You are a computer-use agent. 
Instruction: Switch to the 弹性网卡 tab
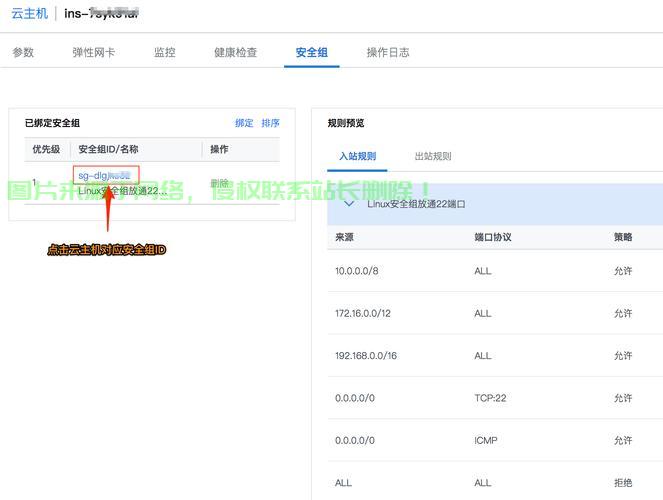[93, 52]
